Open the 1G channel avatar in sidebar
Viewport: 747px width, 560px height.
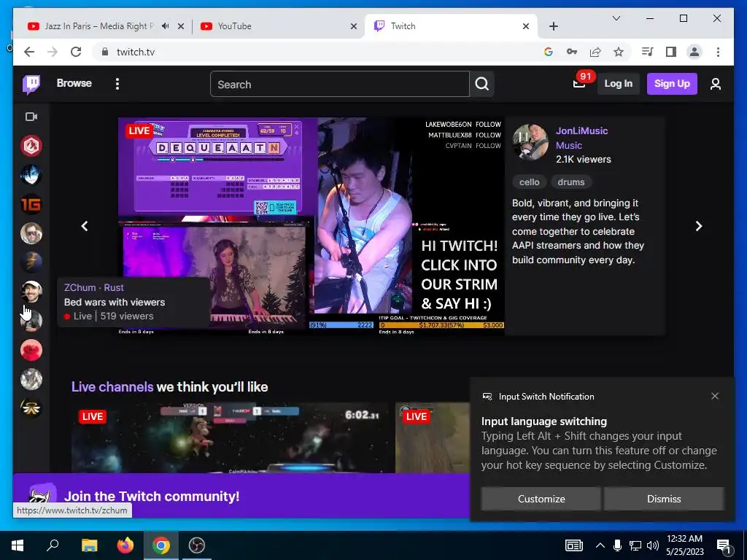31,204
